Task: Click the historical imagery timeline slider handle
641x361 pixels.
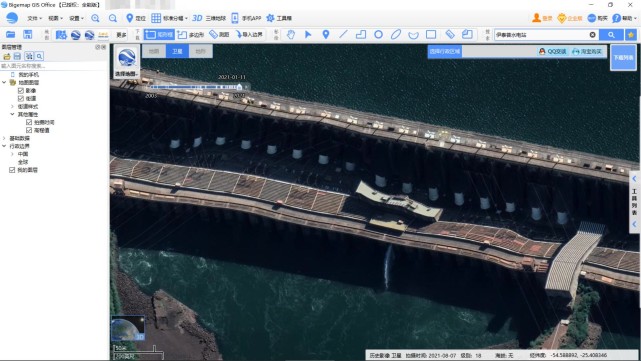Action: point(239,87)
